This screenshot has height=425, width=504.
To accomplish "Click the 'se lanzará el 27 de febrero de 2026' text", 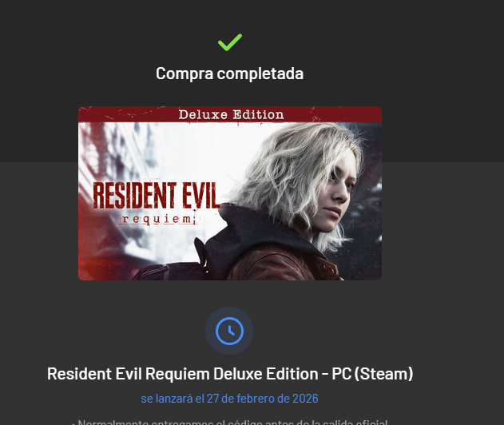I will 229,399.
